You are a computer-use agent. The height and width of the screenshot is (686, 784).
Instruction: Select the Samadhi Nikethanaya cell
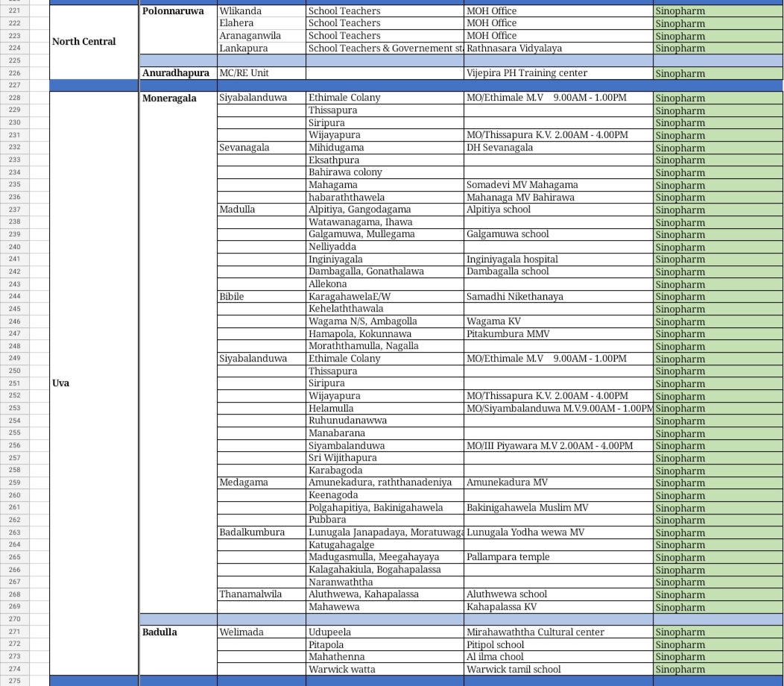click(x=558, y=296)
